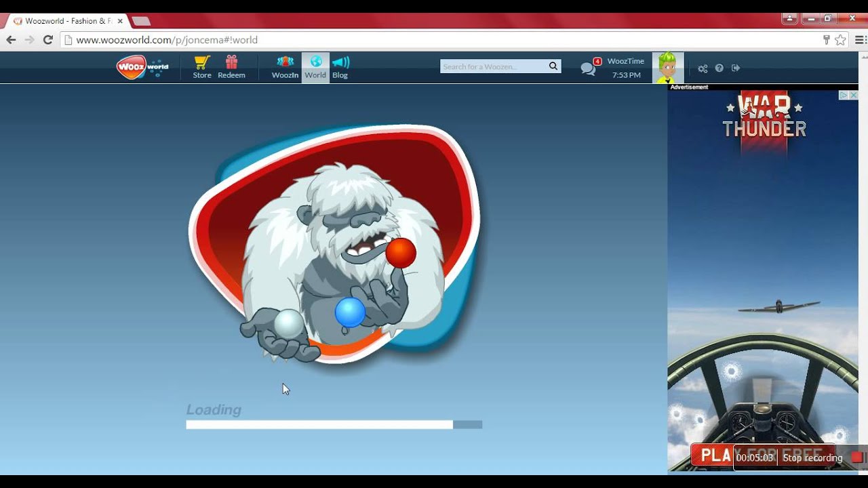The width and height of the screenshot is (868, 488).
Task: Open the help question mark icon
Action: click(x=719, y=68)
